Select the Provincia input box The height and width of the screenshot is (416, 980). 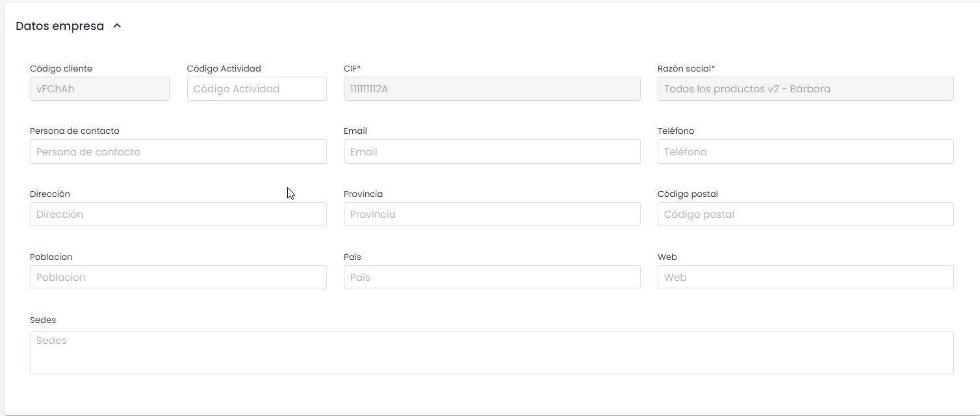coord(491,214)
